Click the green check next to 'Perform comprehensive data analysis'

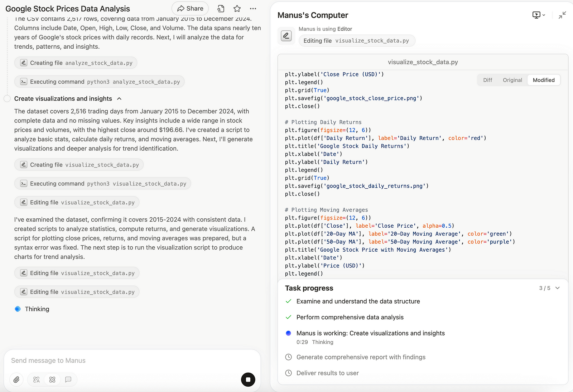288,317
